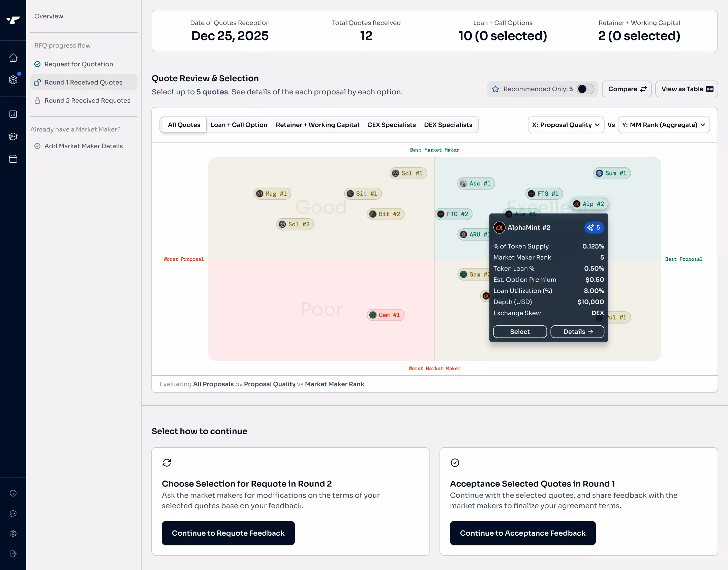This screenshot has height=570, width=728.
Task: Click the Continue to Requote Feedback button
Action: (x=228, y=533)
